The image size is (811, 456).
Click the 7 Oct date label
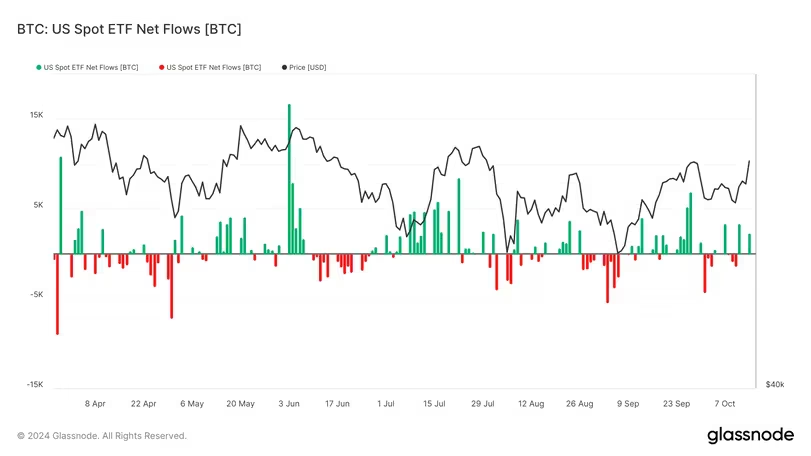pyautogui.click(x=725, y=404)
